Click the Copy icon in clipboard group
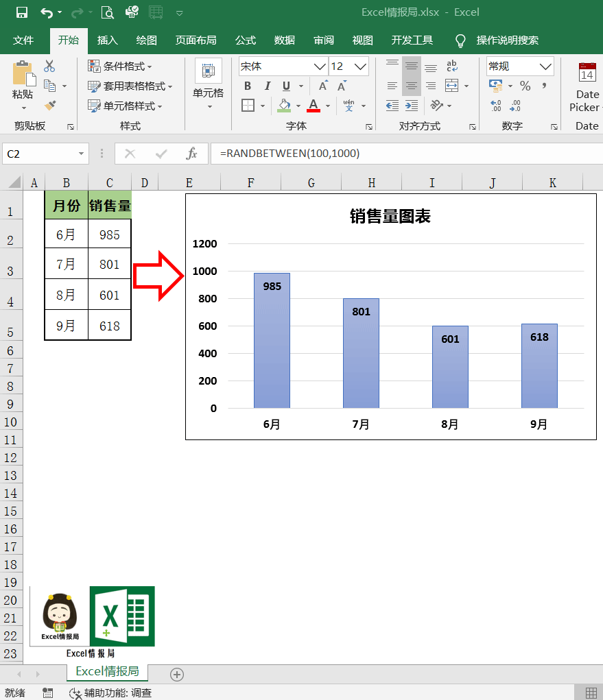 click(49, 85)
